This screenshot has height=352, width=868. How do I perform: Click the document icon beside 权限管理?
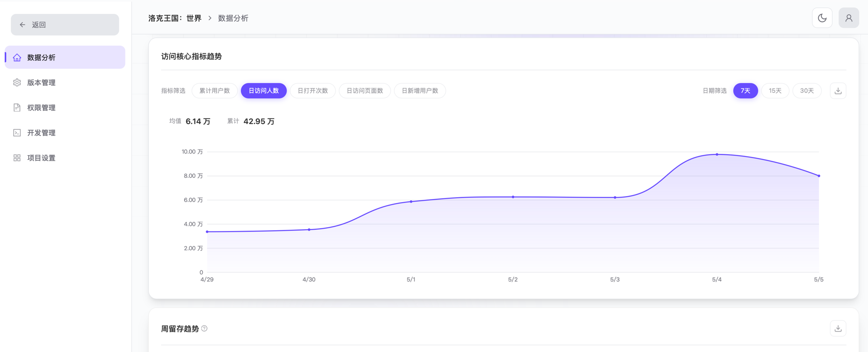[17, 108]
